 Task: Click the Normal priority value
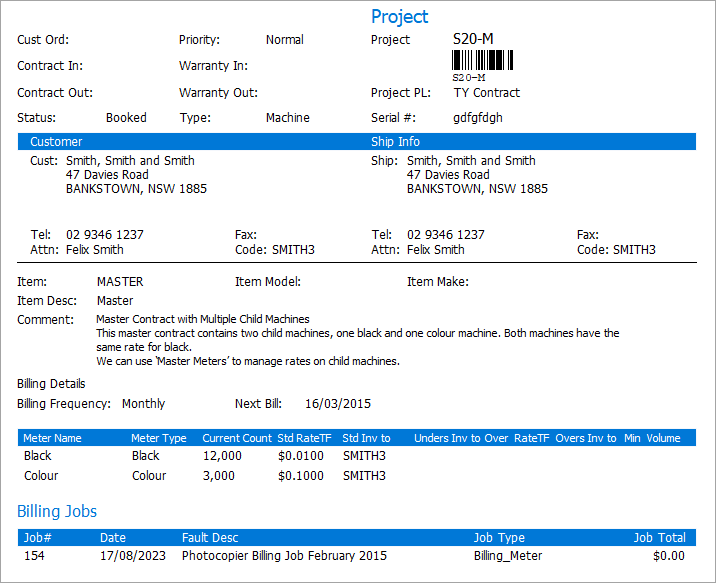point(284,40)
